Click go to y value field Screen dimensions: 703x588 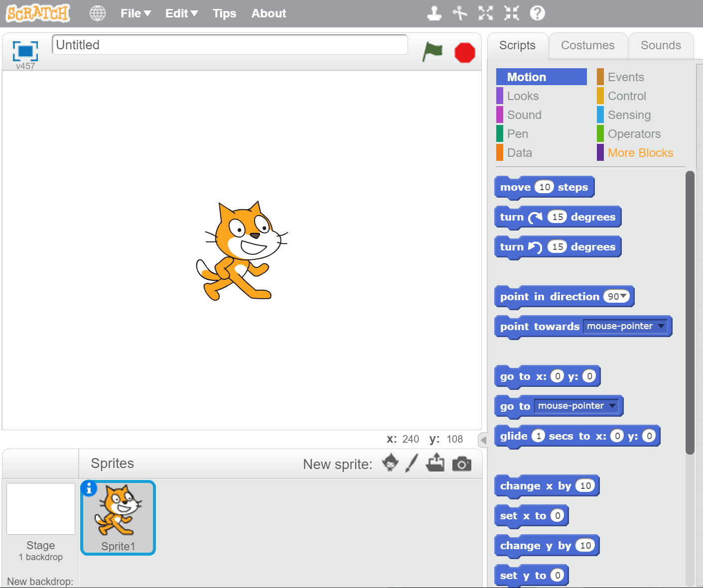click(589, 376)
